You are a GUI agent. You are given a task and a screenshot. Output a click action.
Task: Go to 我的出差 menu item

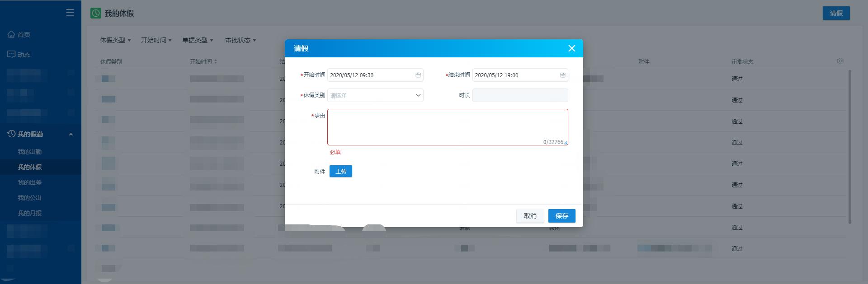tap(30, 182)
